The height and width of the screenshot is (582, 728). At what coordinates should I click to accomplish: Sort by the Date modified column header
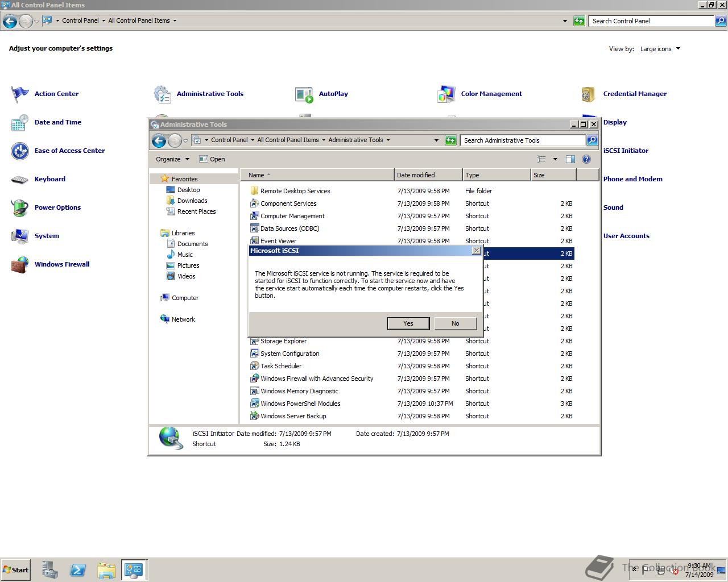[428, 175]
